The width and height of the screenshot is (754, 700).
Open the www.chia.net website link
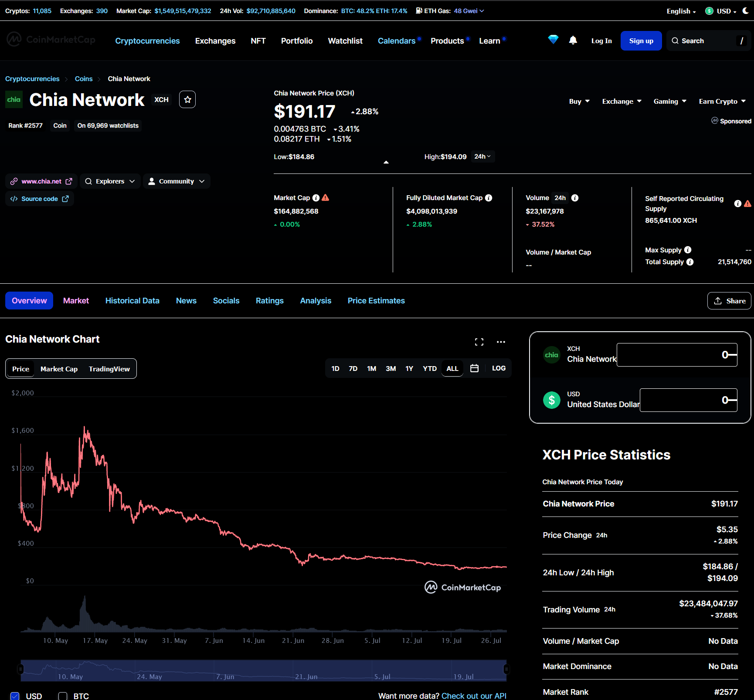(x=41, y=181)
